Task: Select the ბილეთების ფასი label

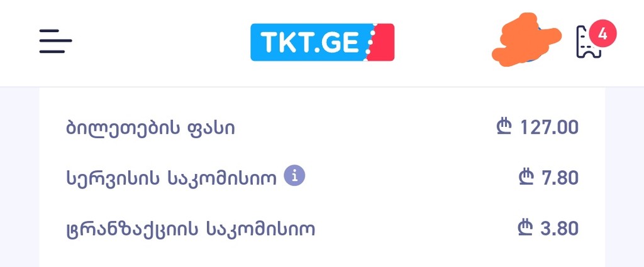Action: click(x=150, y=128)
